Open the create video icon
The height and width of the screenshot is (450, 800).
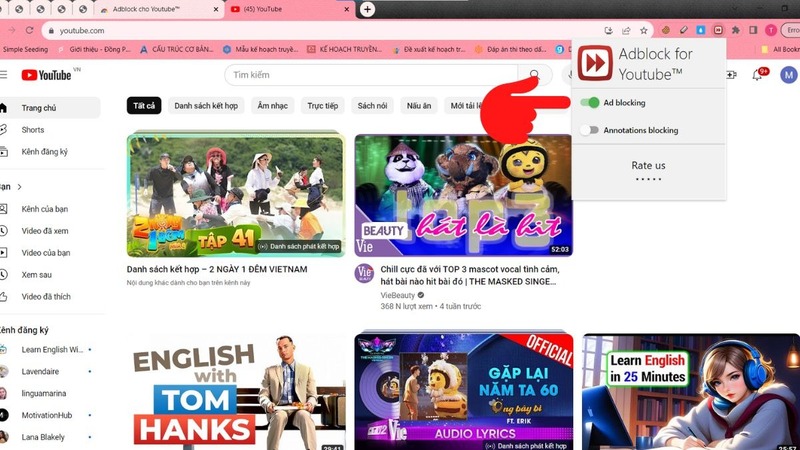(731, 75)
